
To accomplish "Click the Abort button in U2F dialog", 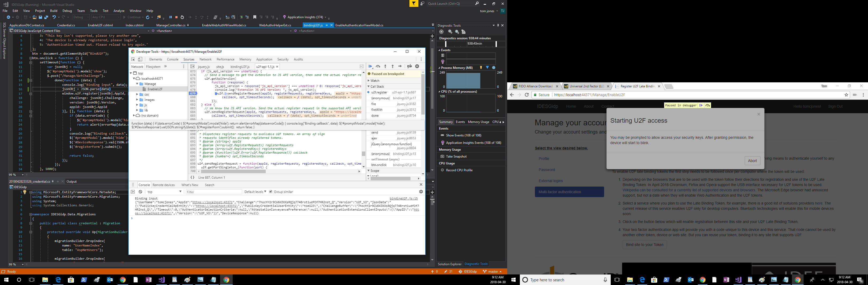I will pyautogui.click(x=752, y=160).
